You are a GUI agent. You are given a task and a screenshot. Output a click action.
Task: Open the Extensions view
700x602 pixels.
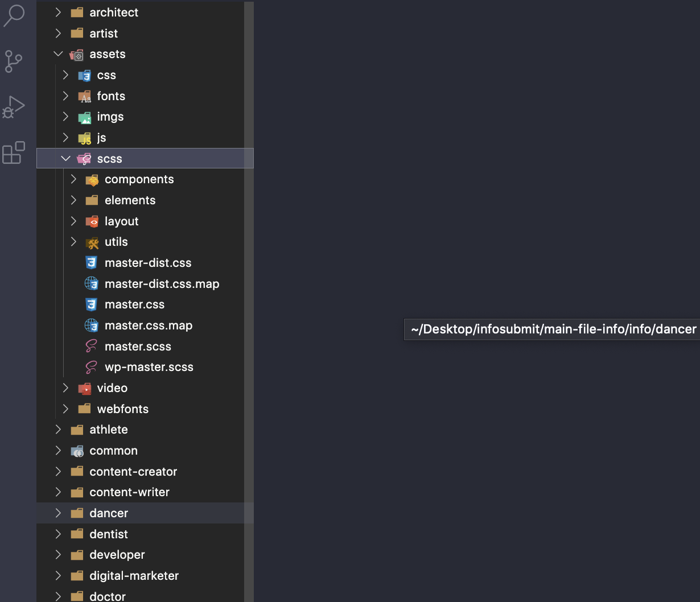14,152
